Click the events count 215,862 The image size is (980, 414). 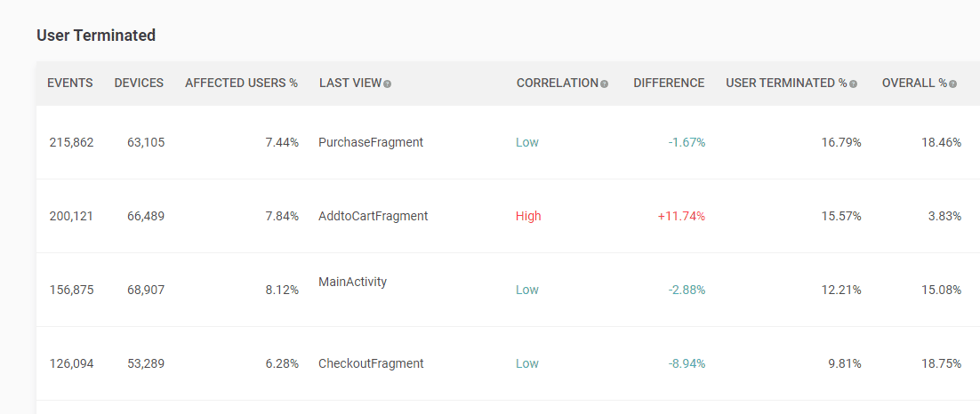coord(71,142)
